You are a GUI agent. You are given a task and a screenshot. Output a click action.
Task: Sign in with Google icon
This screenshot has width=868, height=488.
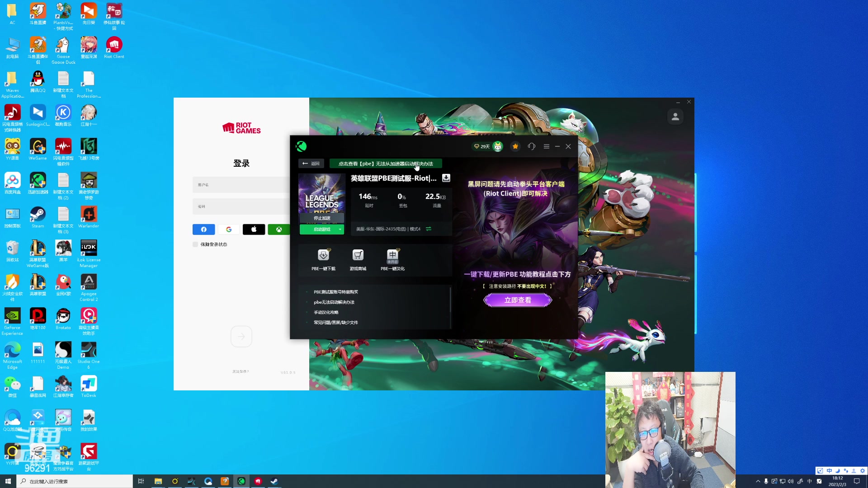229,230
